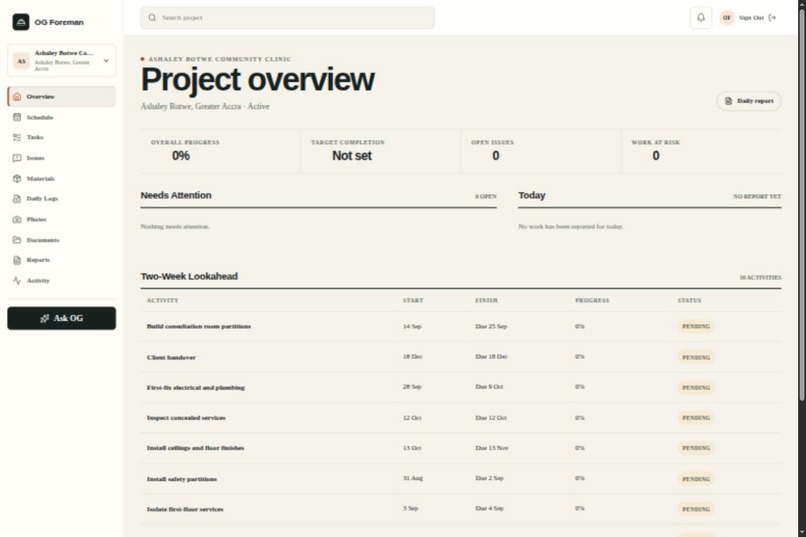Focus the Search project field
The height and width of the screenshot is (537, 806).
tap(287, 17)
